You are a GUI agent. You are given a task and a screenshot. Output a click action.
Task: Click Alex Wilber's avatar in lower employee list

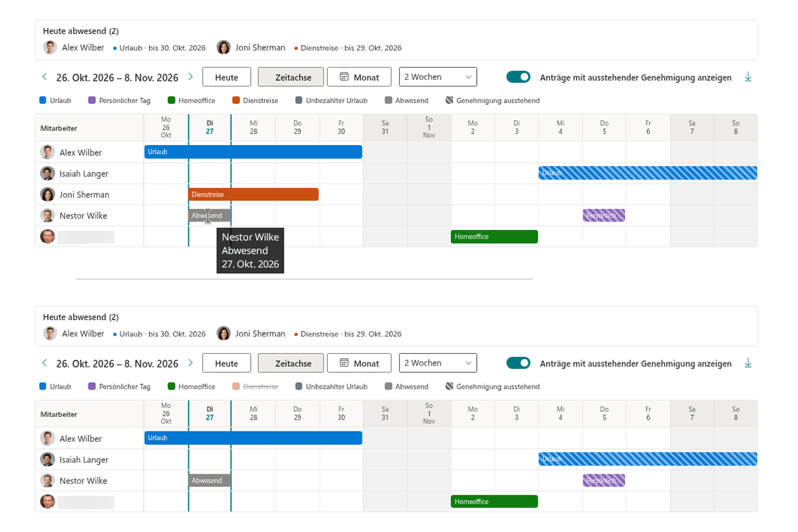(47, 438)
